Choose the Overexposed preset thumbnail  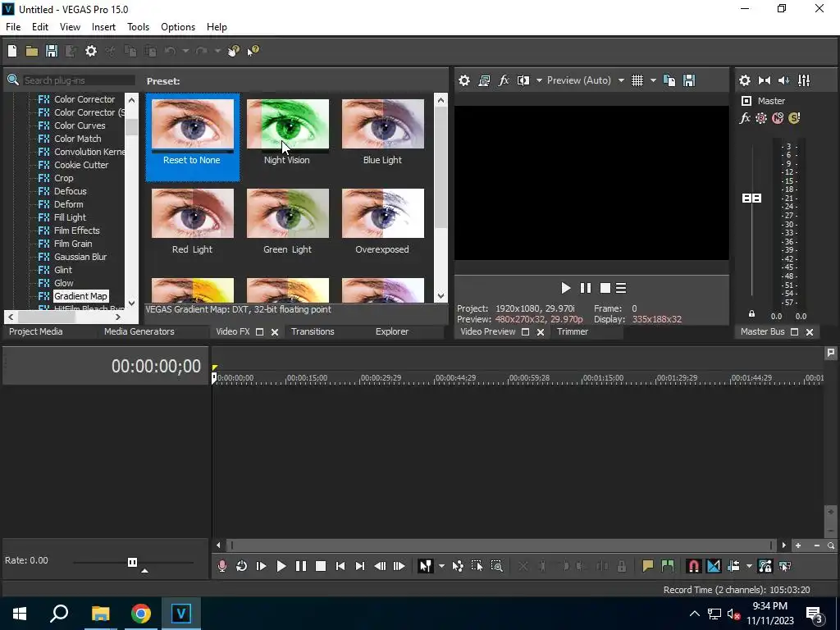pos(382,213)
